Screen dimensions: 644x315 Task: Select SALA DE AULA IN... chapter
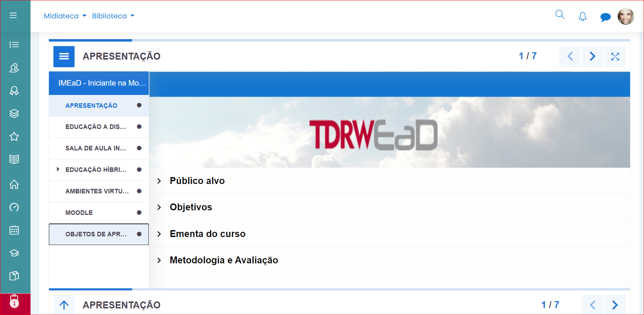pos(99,148)
